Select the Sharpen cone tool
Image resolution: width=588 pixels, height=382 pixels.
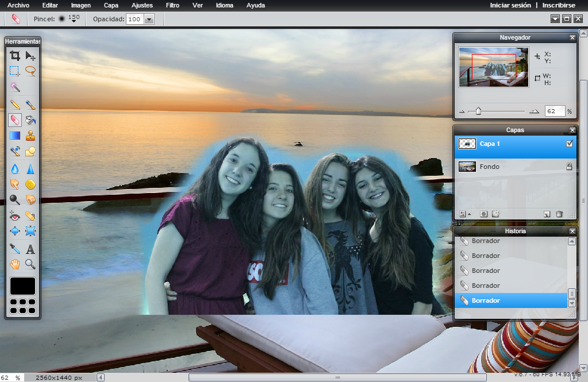30,169
